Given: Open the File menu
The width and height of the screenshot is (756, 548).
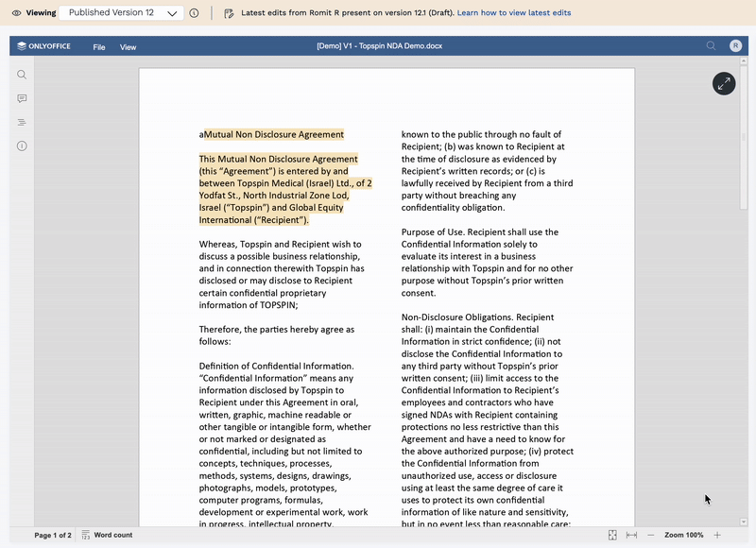Looking at the screenshot, I should point(99,47).
